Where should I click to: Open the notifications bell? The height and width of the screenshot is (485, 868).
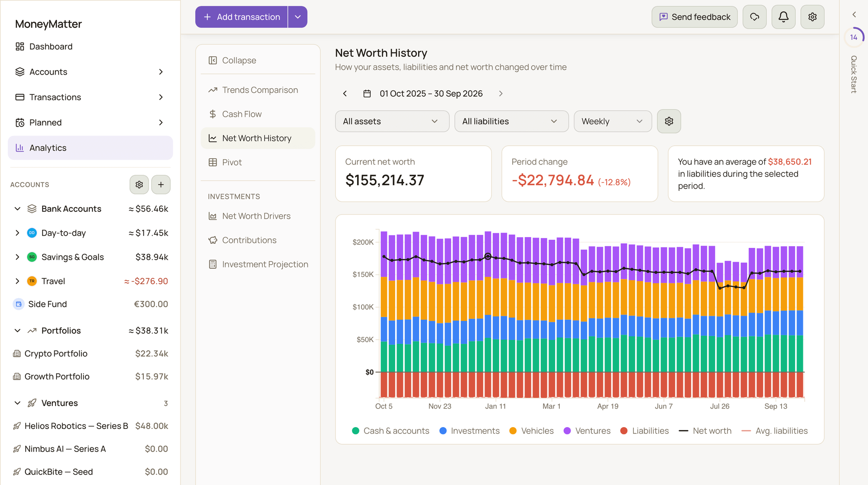783,17
